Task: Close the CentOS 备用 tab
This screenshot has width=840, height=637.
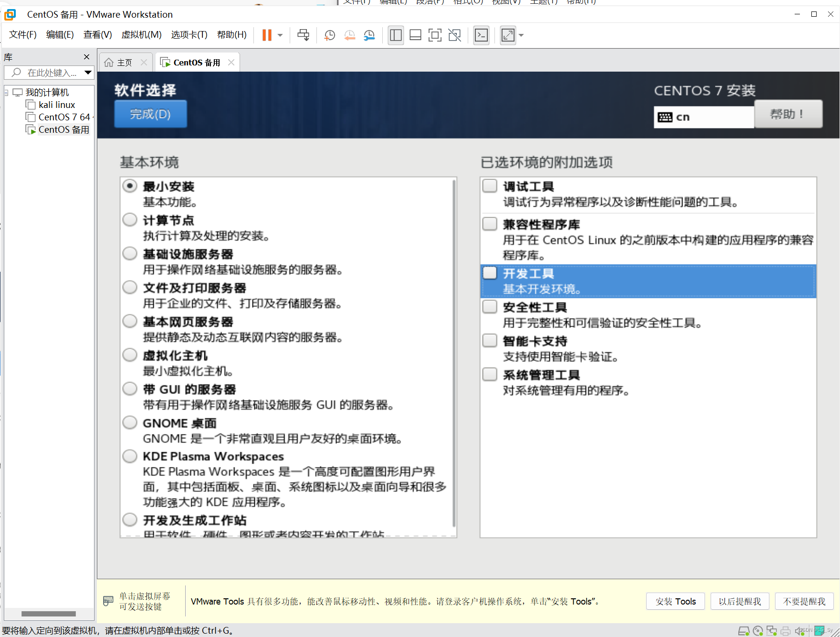Action: (x=231, y=63)
